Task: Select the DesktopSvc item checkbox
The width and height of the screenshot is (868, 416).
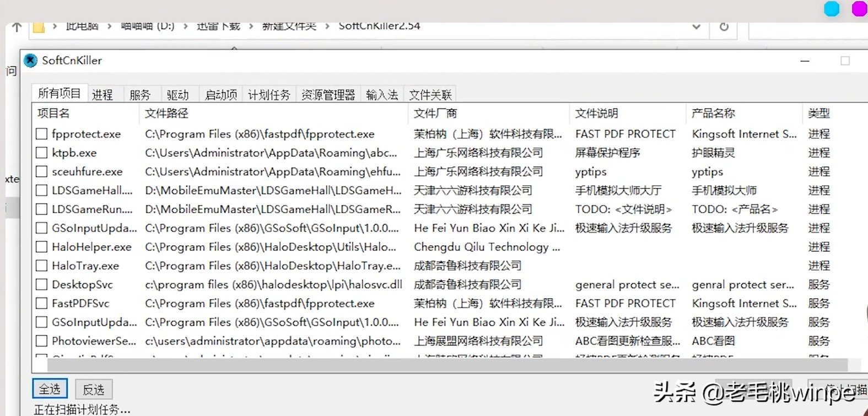Action: click(41, 284)
